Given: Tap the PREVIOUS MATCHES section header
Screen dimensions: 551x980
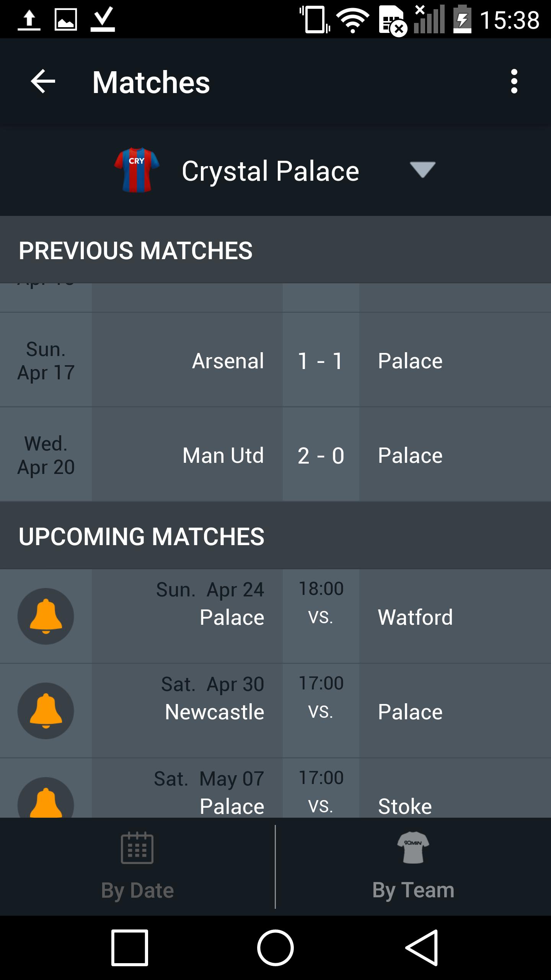Looking at the screenshot, I should pos(275,250).
